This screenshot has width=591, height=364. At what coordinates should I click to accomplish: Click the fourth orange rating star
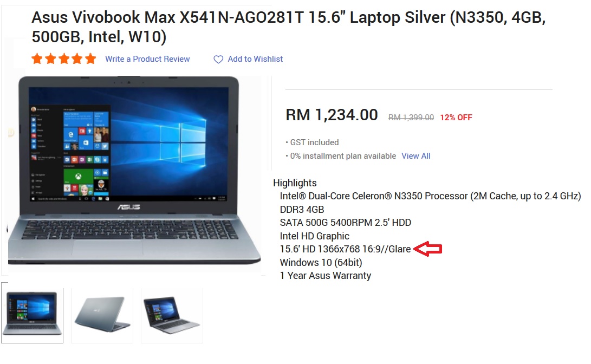click(x=77, y=59)
